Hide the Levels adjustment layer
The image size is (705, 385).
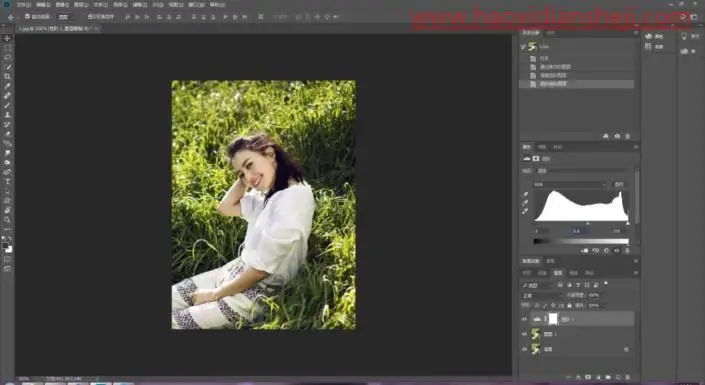524,319
